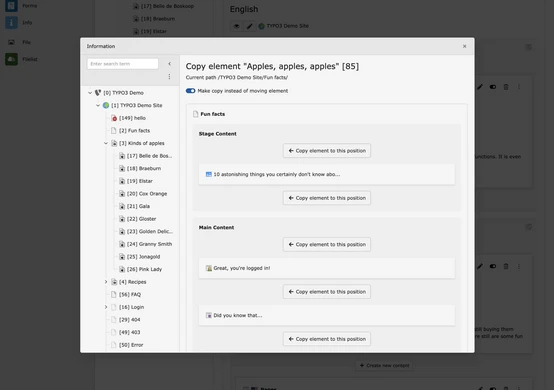Click the TYPO3 root shield icon
Image resolution: width=554 pixels, height=390 pixels.
pos(98,93)
